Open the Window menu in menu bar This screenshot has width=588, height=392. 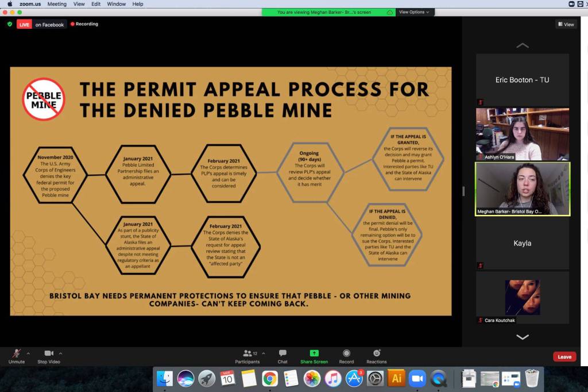coord(117,4)
